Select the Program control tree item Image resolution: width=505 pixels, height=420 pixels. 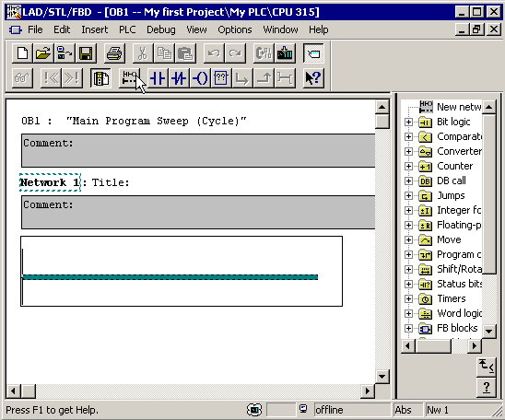[x=459, y=254]
